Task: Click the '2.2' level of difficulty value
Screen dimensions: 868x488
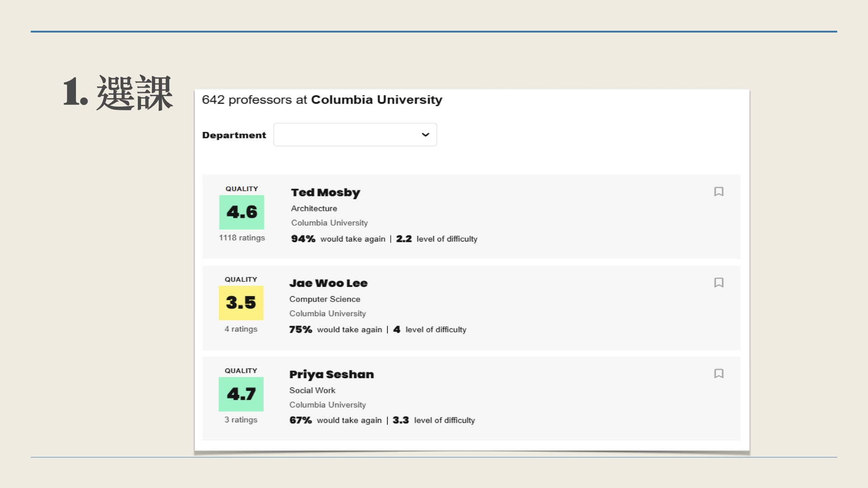Action: coord(404,239)
